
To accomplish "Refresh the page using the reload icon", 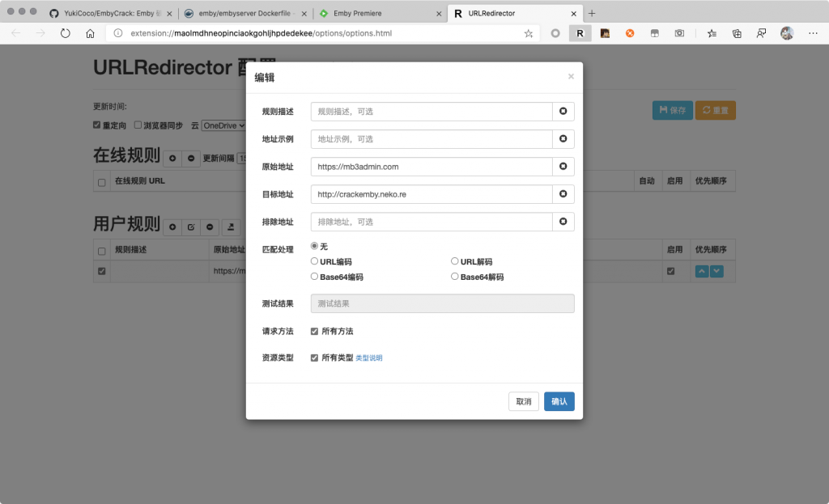I will click(66, 33).
